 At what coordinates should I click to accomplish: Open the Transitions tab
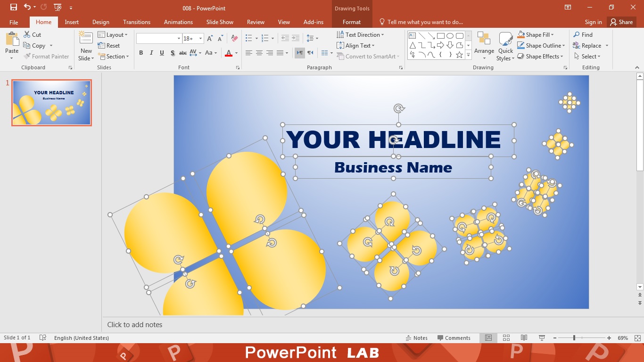(137, 22)
